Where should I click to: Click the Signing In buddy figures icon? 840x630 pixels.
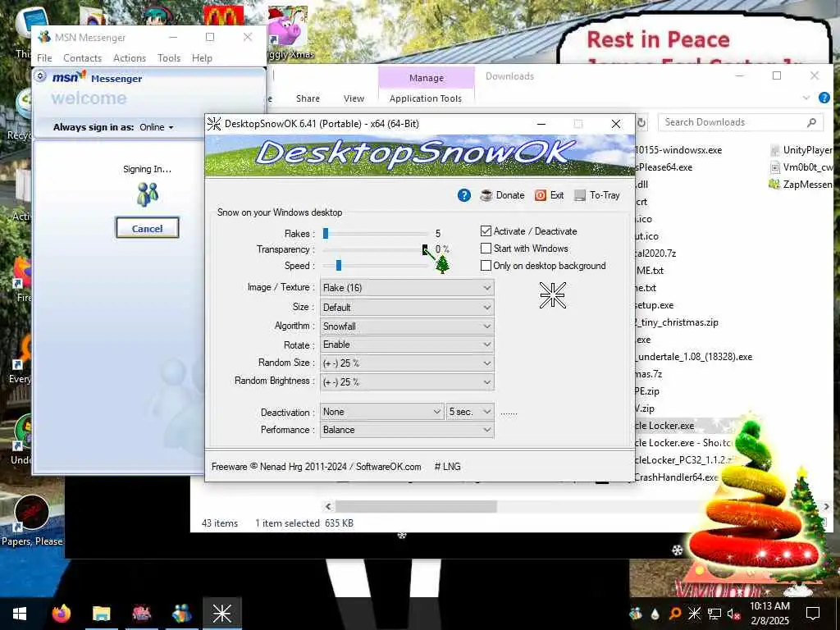pos(148,194)
